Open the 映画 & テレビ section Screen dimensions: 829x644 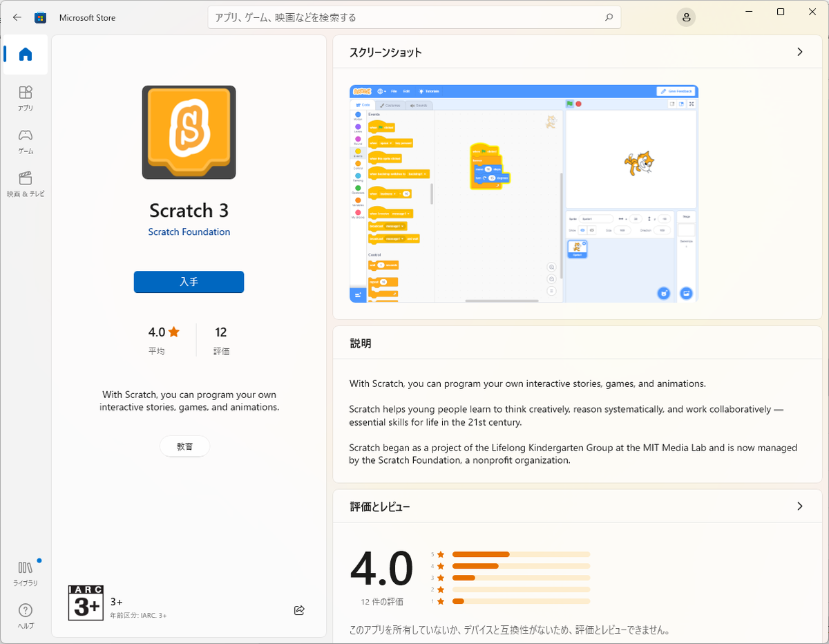click(26, 184)
